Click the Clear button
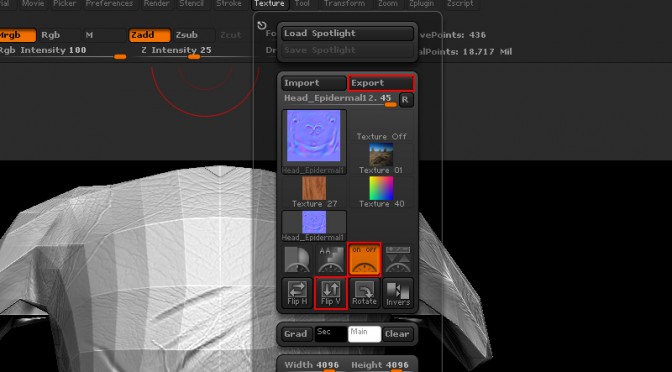 397,334
